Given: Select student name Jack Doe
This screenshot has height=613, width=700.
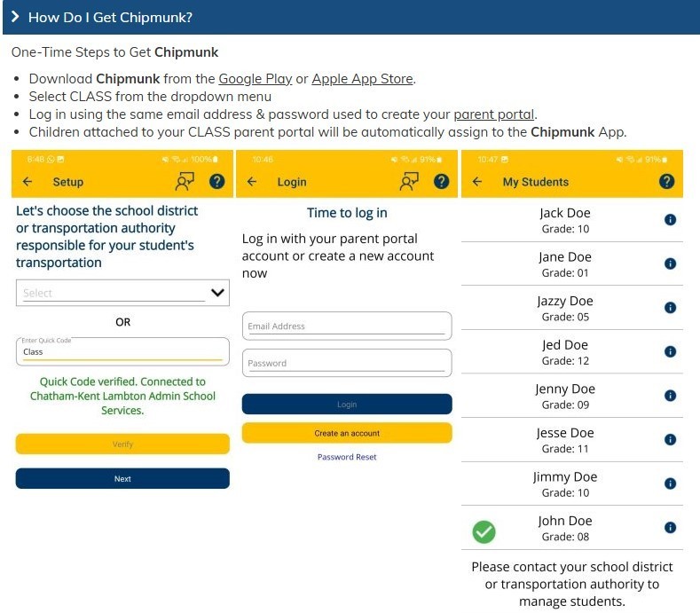Looking at the screenshot, I should [x=565, y=213].
